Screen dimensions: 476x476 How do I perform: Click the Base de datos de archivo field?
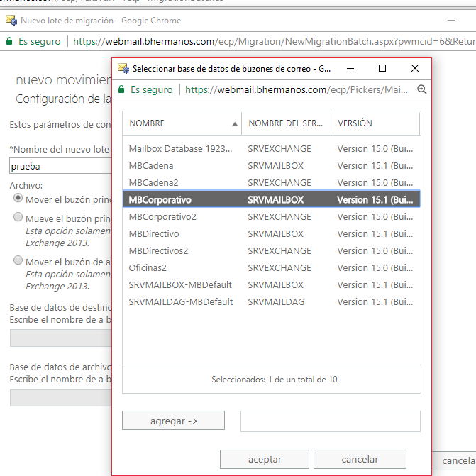tap(61, 398)
